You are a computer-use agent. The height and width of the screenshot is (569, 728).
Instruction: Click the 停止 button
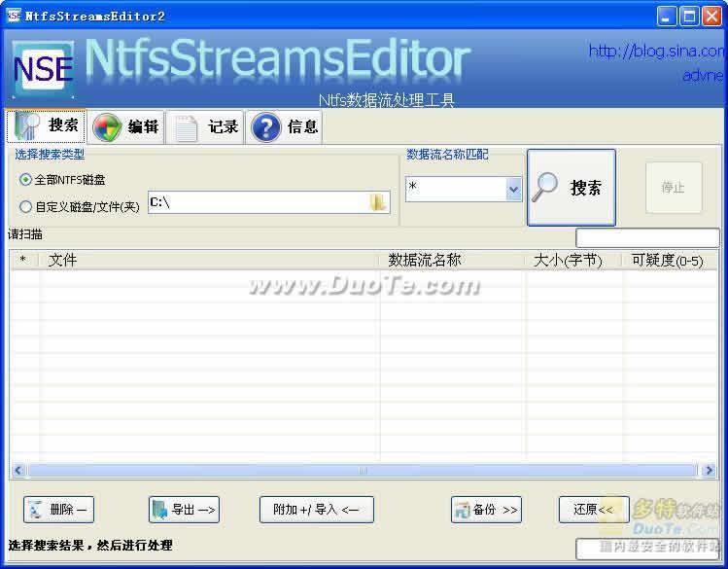click(674, 188)
